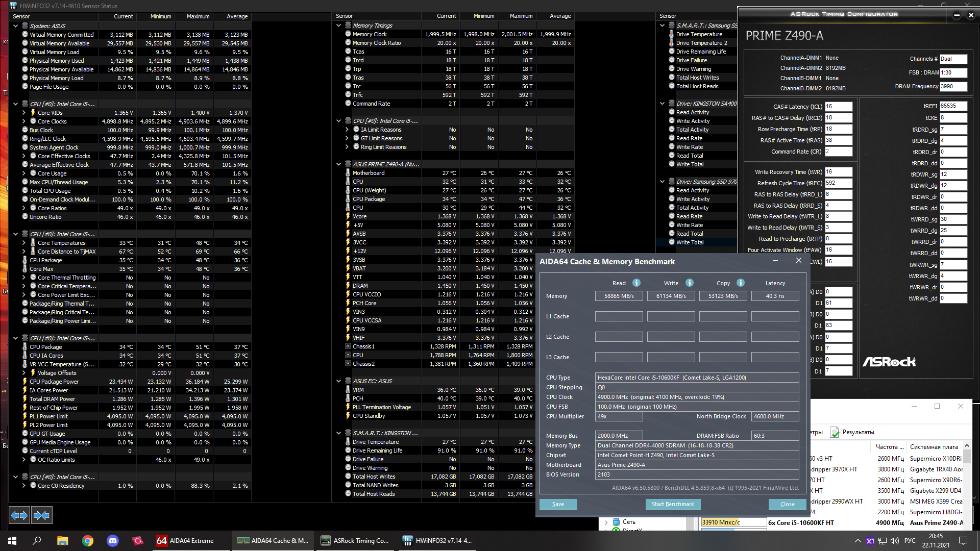Collapse the Memory Timings sensor group

[338, 26]
